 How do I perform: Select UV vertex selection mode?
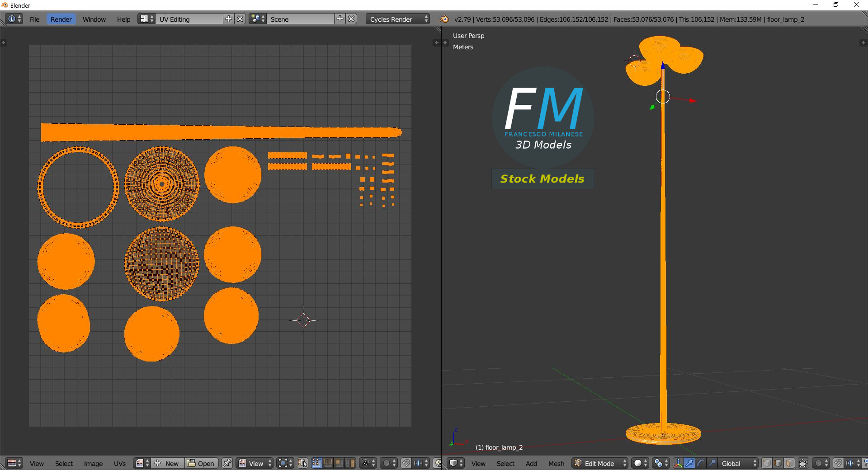click(316, 463)
